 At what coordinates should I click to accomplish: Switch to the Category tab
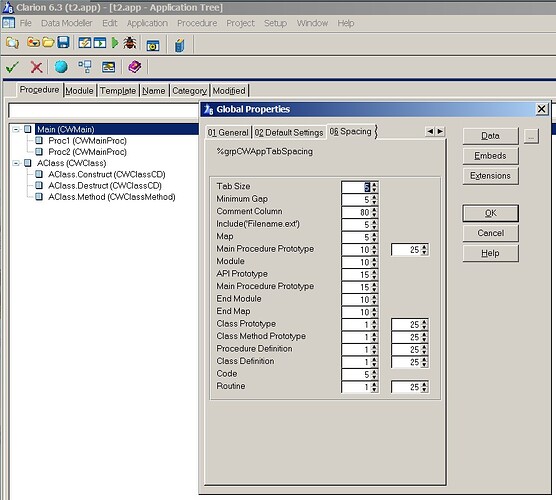pyautogui.click(x=190, y=91)
